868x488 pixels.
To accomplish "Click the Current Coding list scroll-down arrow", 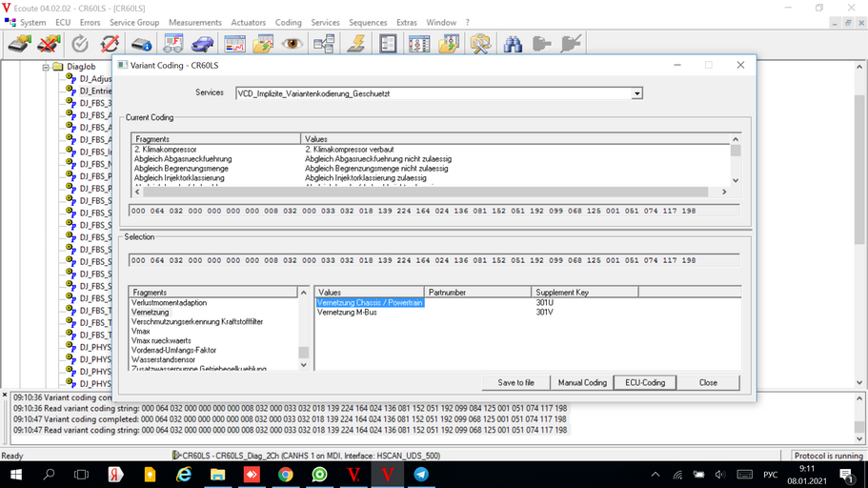I will pos(736,180).
